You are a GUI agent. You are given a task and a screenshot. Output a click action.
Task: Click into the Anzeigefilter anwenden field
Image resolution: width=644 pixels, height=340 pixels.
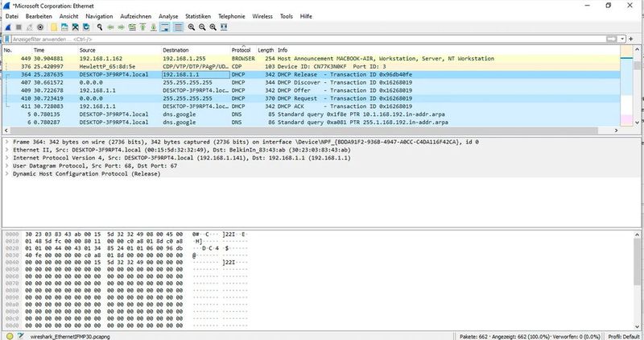point(308,39)
